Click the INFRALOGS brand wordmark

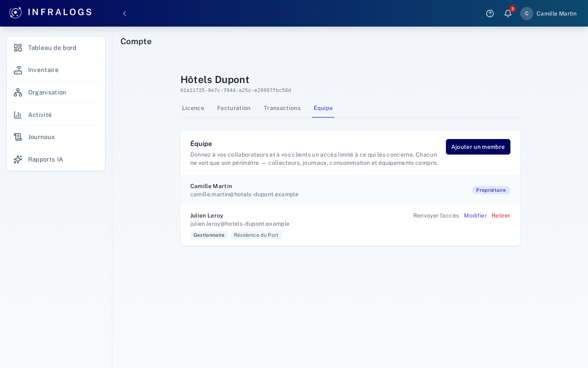(60, 12)
